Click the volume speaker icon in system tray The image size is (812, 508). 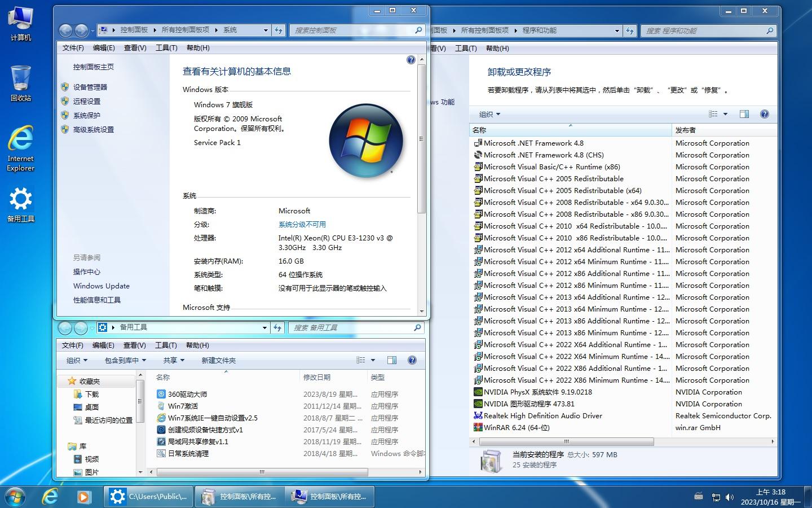click(730, 497)
